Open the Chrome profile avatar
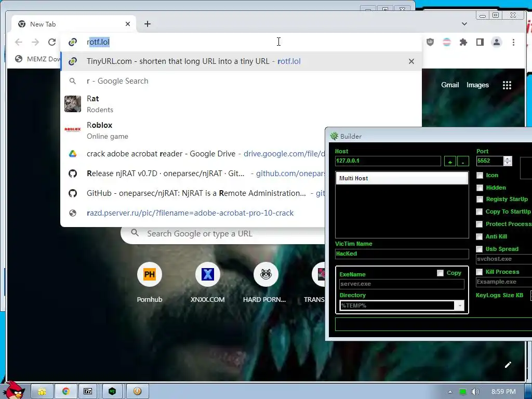 point(496,42)
